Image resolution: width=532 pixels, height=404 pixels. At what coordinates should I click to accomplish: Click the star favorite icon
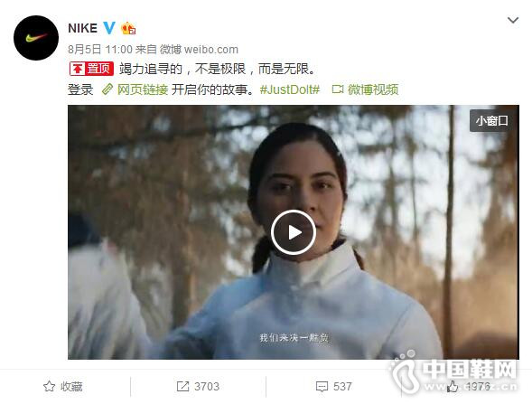tap(49, 386)
